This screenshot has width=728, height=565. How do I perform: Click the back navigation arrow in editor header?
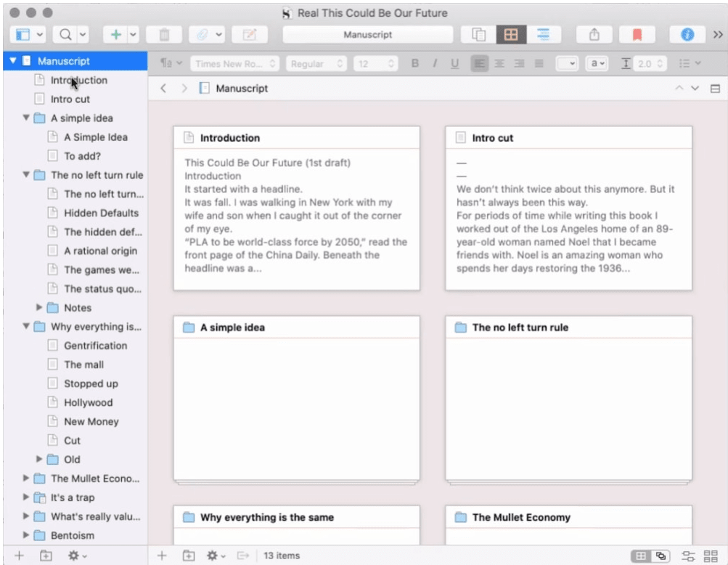(163, 89)
